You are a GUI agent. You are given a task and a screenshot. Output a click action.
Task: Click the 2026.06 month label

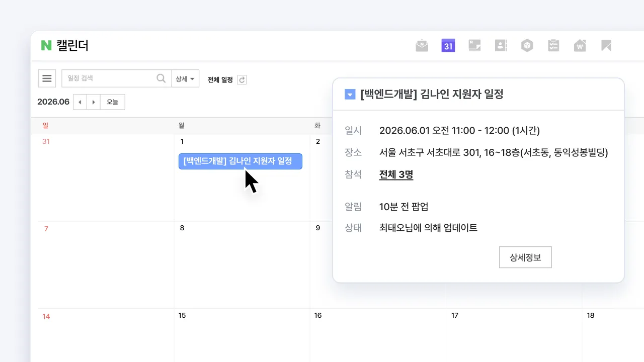pyautogui.click(x=53, y=102)
